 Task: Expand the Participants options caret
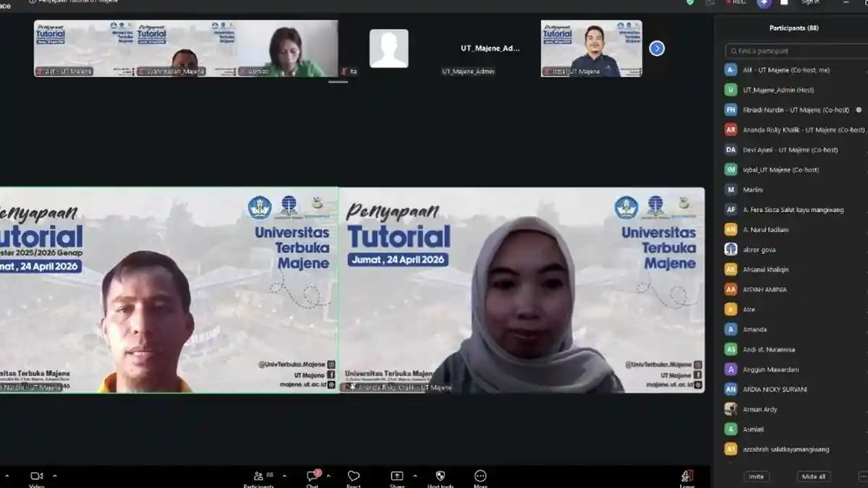pos(284,476)
